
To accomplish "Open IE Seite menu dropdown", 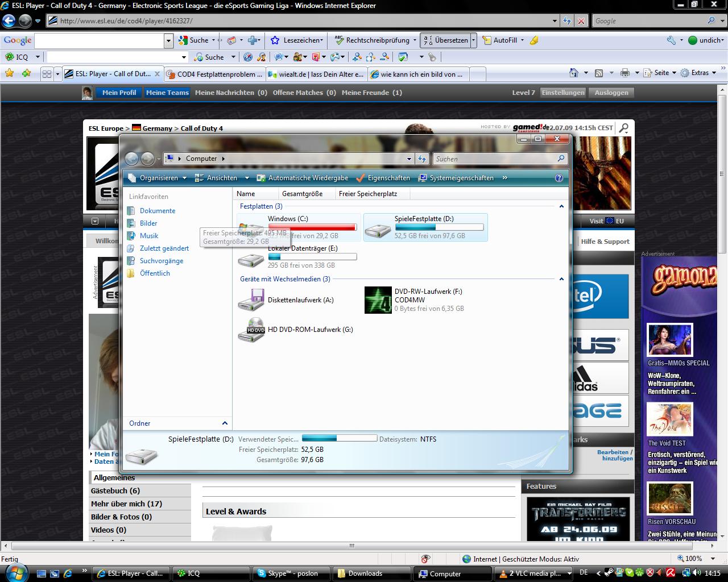I will pyautogui.click(x=660, y=73).
